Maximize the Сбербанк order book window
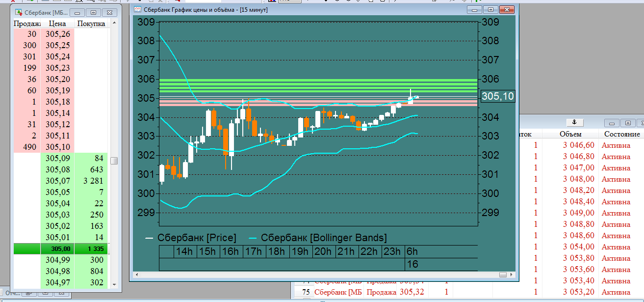Screen dimensions: 644x302 pyautogui.click(x=94, y=12)
